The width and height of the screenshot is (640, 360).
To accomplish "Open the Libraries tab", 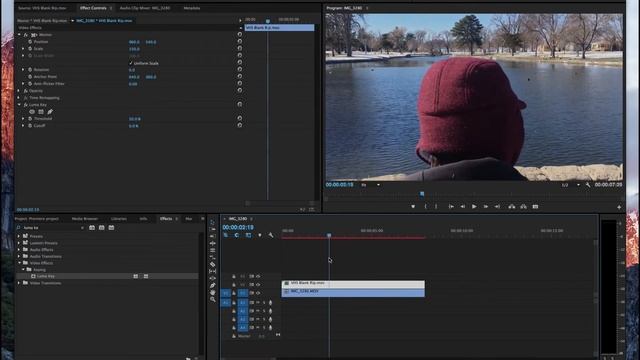I will pyautogui.click(x=119, y=219).
